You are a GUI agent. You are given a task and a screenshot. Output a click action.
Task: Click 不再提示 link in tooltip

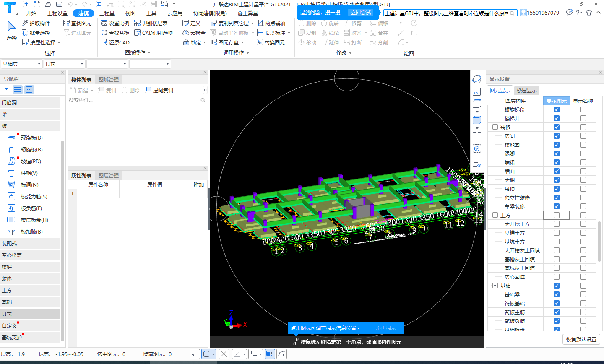[x=386, y=328]
